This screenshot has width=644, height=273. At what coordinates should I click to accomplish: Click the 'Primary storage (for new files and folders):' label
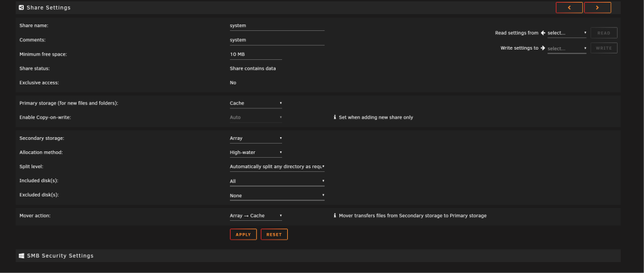point(69,103)
